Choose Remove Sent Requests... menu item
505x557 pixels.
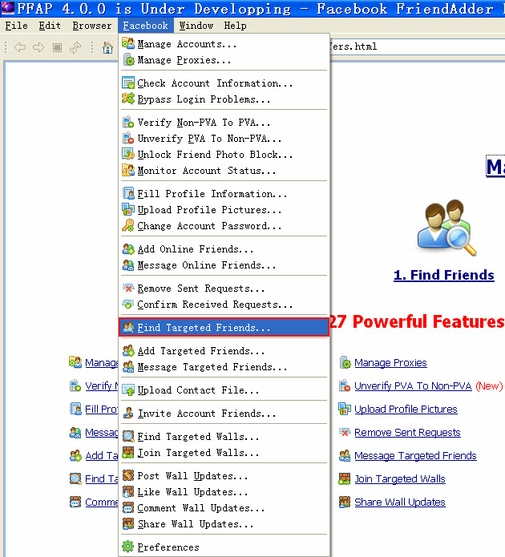coord(224,288)
